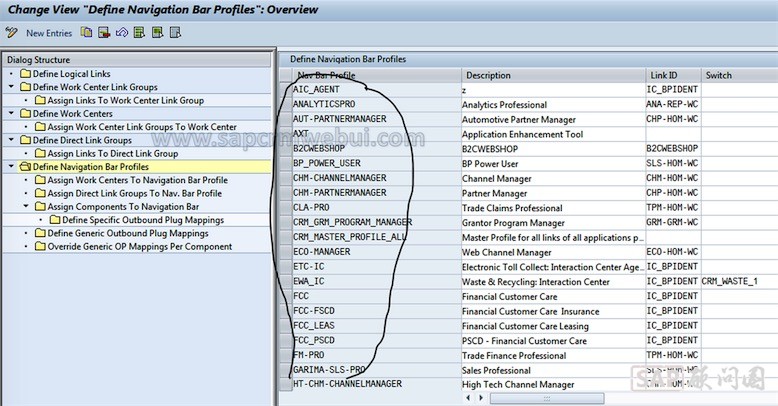Click the Delete entry toolbar icon
This screenshot has height=406, width=778.
pyautogui.click(x=104, y=33)
